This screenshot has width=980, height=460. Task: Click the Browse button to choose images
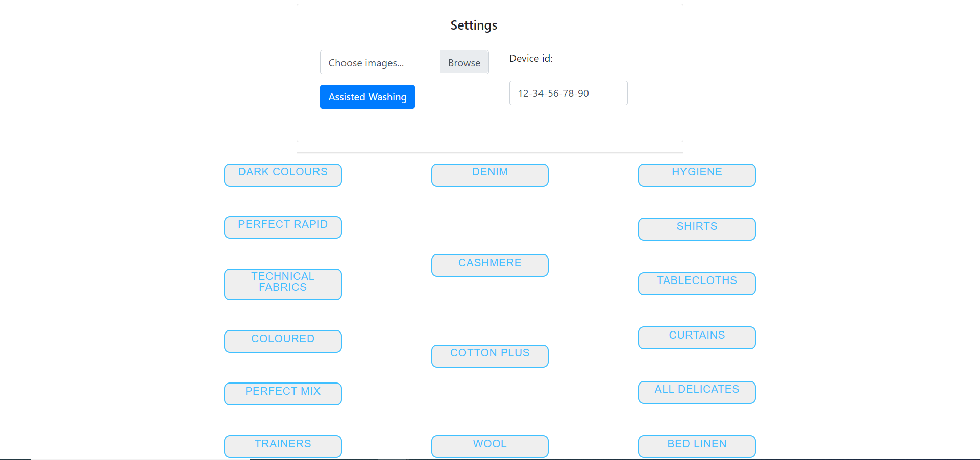point(463,62)
